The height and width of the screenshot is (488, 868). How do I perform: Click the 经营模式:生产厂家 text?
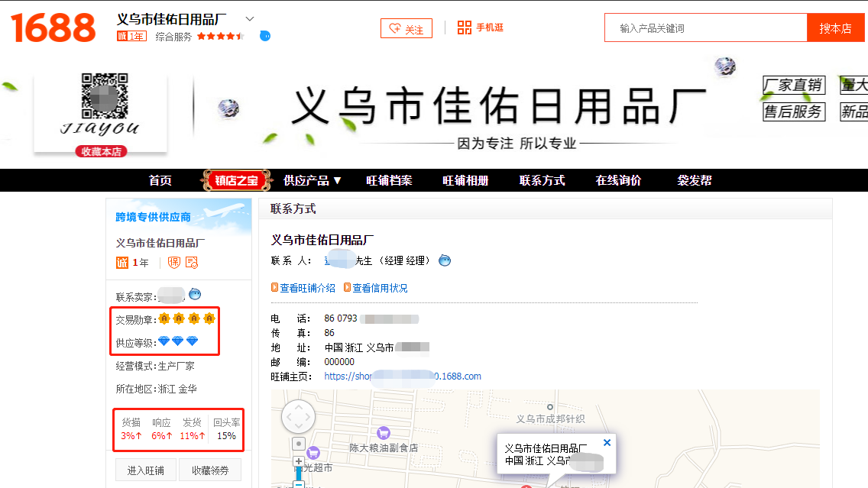click(x=155, y=366)
